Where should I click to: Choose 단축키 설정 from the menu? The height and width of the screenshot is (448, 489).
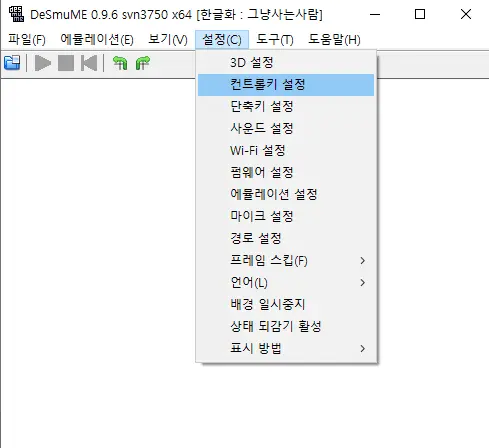286,107
